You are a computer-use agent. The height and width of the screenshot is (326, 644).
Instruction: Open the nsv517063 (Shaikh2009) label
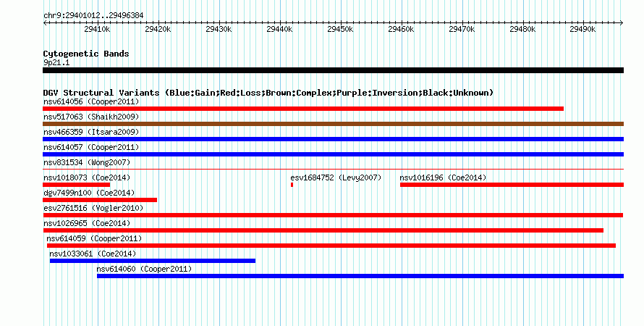coord(91,117)
